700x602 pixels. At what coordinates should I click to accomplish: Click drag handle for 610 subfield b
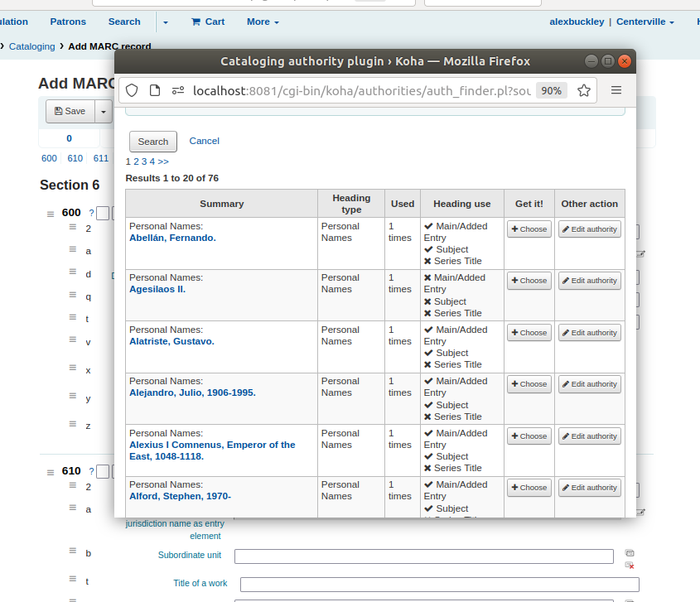click(x=73, y=551)
